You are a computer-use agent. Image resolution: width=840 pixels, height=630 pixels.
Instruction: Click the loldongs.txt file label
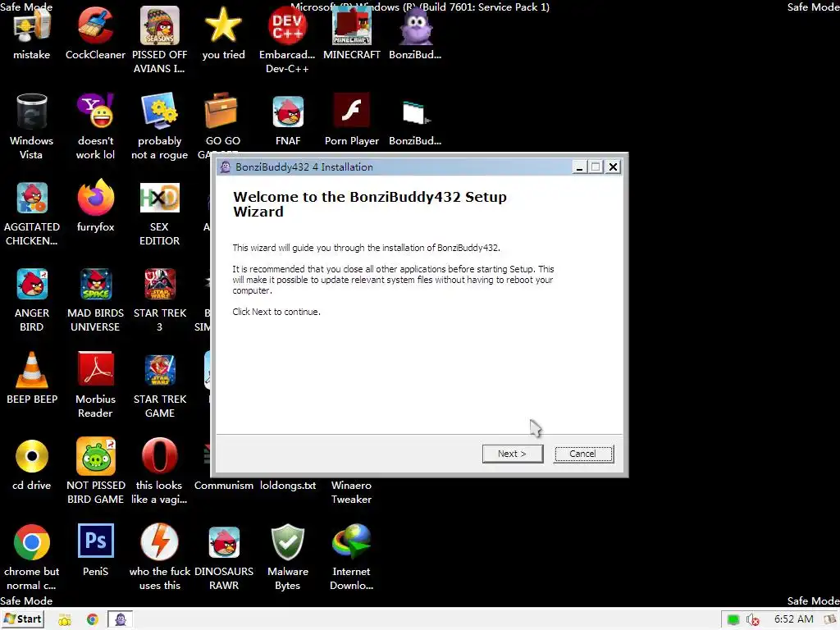click(288, 486)
